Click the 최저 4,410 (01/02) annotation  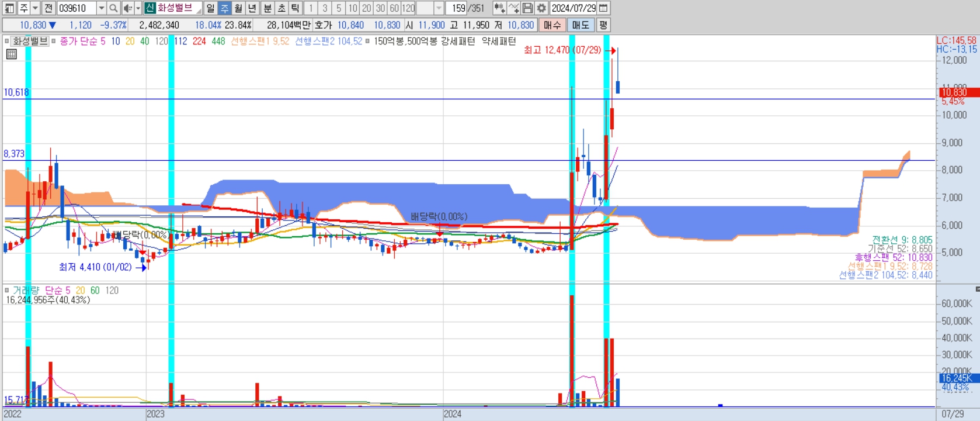(x=95, y=267)
